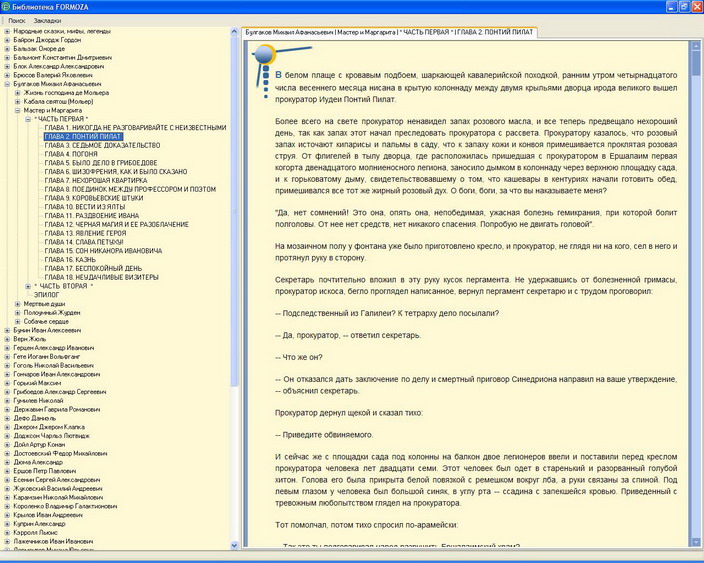Select author Гете Иоганн Вольфганг
Viewport: 704px width, 563px height.
tap(47, 357)
